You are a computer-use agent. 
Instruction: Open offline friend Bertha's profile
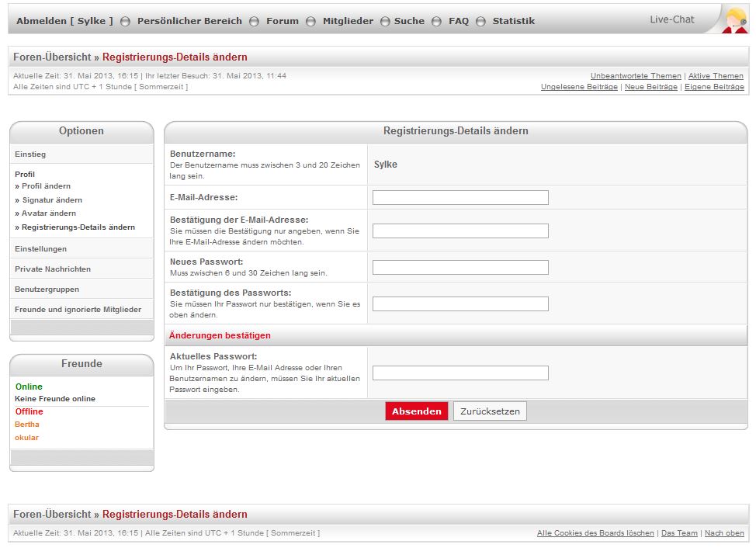click(x=27, y=425)
